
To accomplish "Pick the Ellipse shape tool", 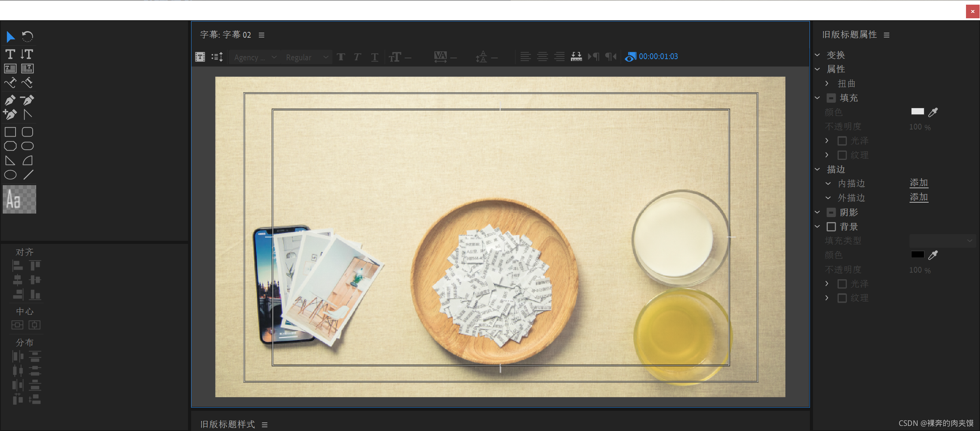I will [x=10, y=175].
